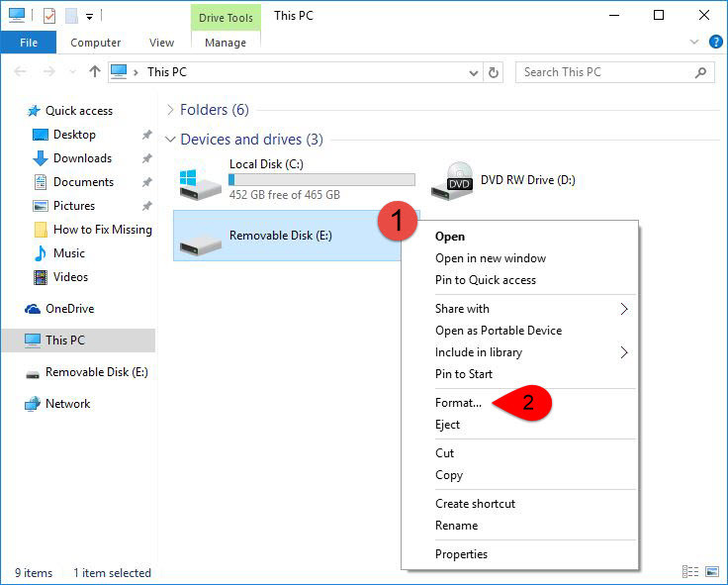Expand the Folders (6) group
The width and height of the screenshot is (728, 585).
[170, 110]
